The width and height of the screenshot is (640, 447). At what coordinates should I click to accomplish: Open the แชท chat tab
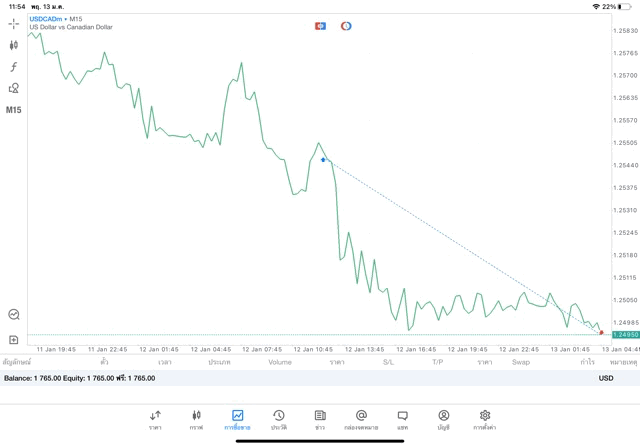(x=402, y=419)
